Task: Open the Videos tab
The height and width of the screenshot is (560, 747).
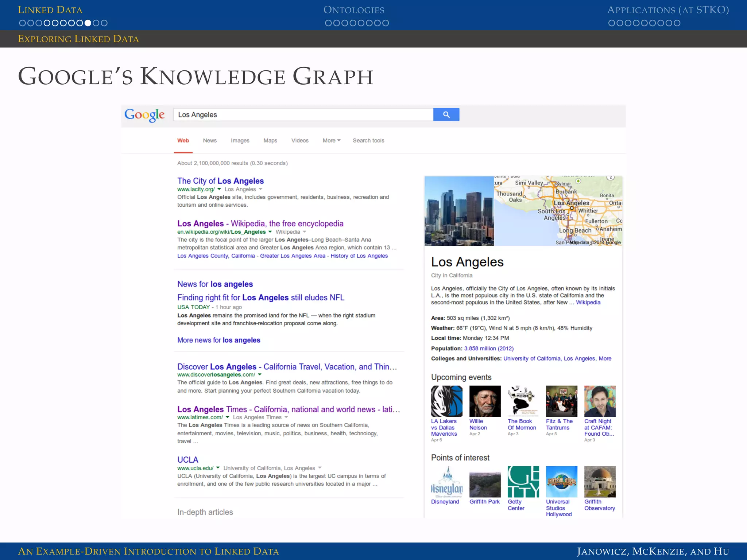Action: point(300,140)
